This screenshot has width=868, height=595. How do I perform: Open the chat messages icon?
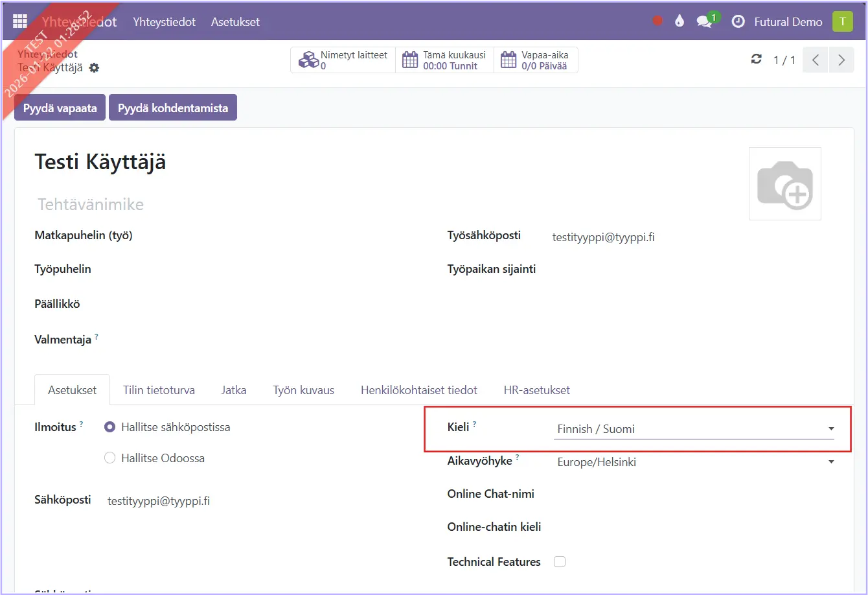(705, 21)
